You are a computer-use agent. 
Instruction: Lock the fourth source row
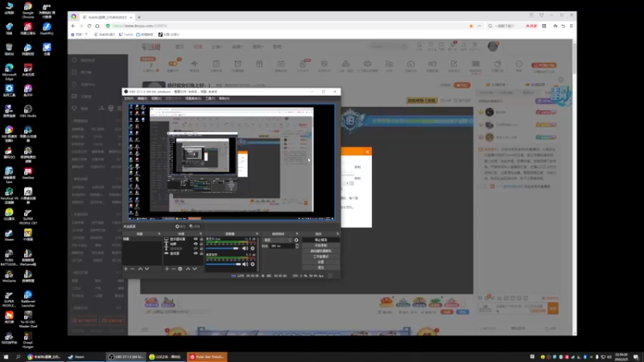click(201, 253)
